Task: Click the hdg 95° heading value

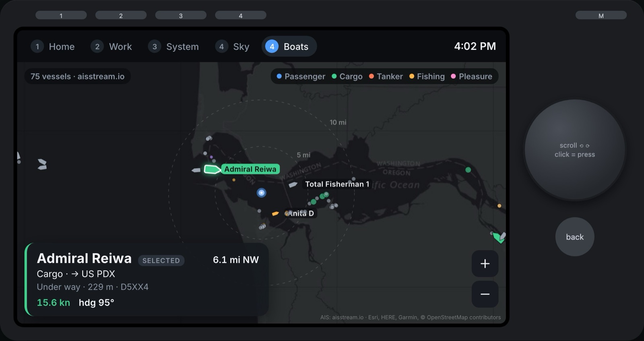Action: pos(97,302)
